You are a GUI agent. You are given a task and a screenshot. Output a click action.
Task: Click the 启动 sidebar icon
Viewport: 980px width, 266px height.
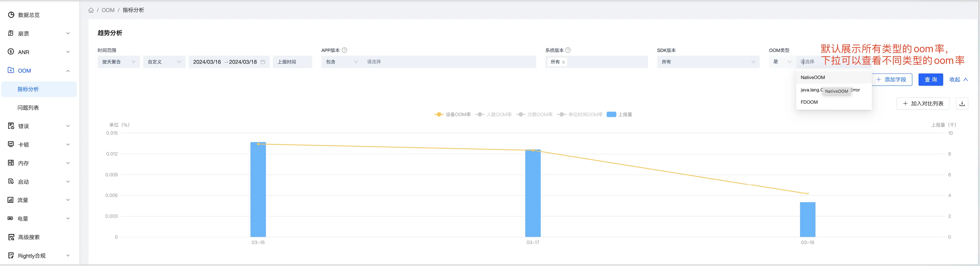tap(11, 182)
